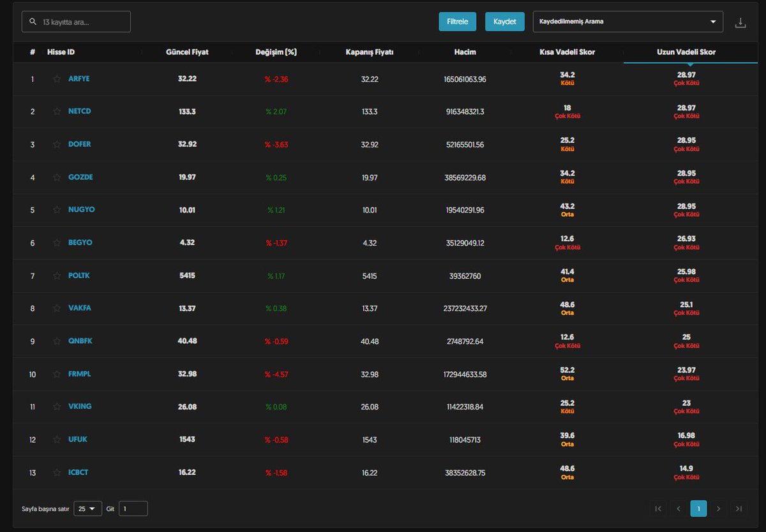Image resolution: width=766 pixels, height=532 pixels.
Task: Open the DOFER stock link
Action: tap(80, 144)
